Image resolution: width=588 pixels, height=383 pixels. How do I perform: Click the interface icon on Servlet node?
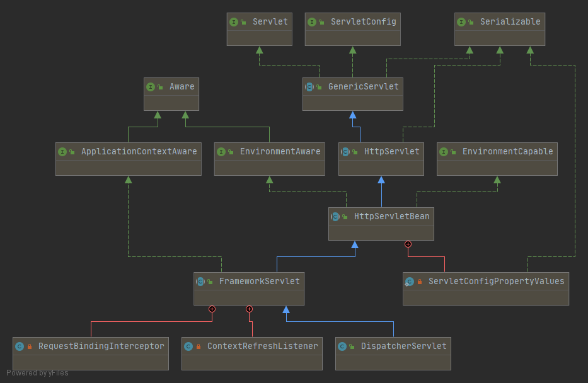[234, 22]
